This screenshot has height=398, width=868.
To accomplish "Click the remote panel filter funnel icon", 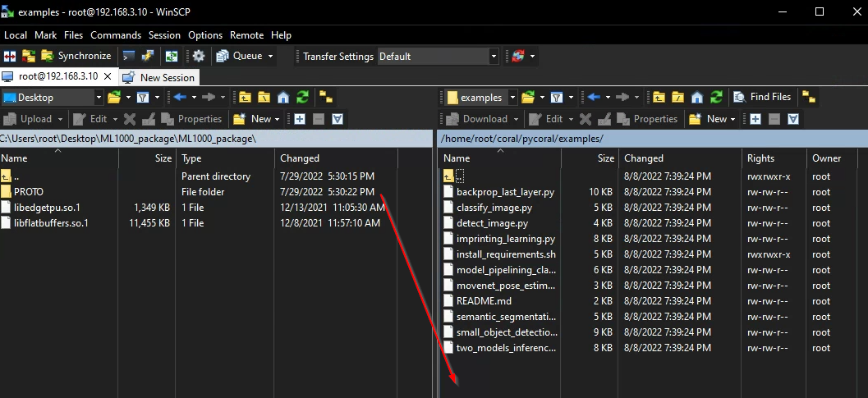I will click(x=557, y=98).
